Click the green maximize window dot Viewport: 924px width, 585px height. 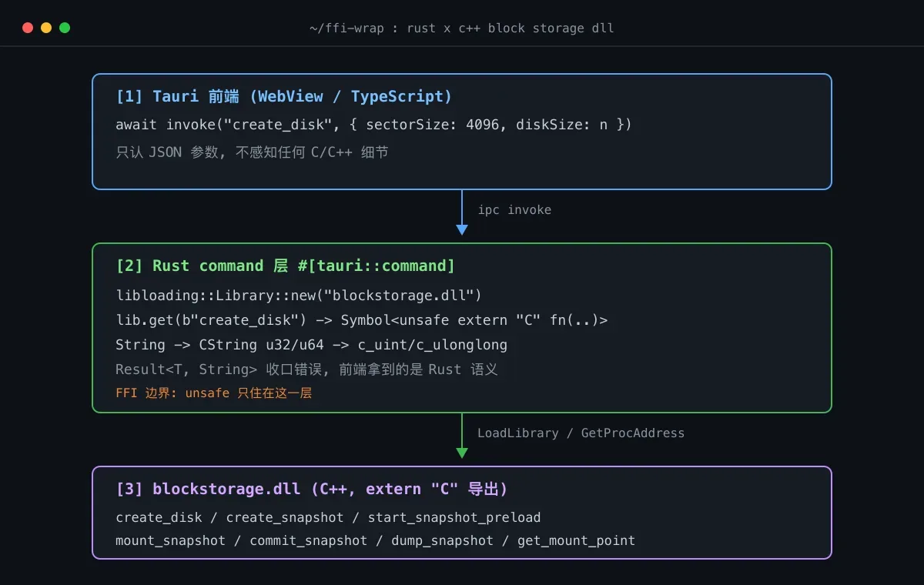[x=65, y=28]
